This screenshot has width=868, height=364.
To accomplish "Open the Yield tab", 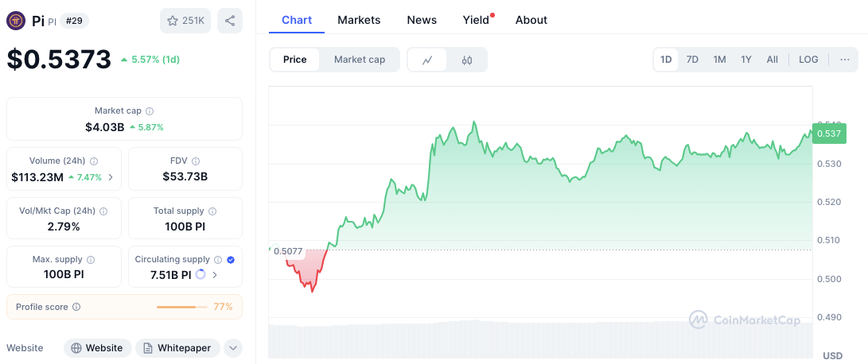I will click(x=476, y=20).
